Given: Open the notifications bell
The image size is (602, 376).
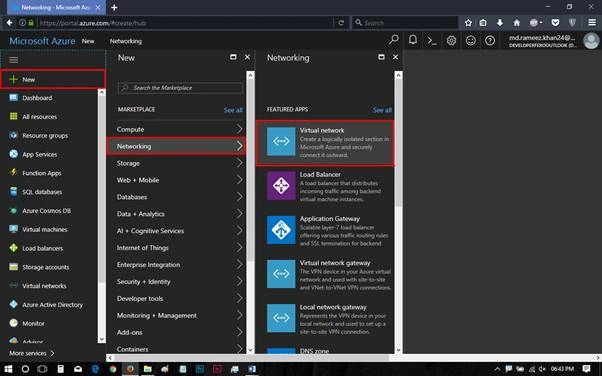Looking at the screenshot, I should pos(413,40).
